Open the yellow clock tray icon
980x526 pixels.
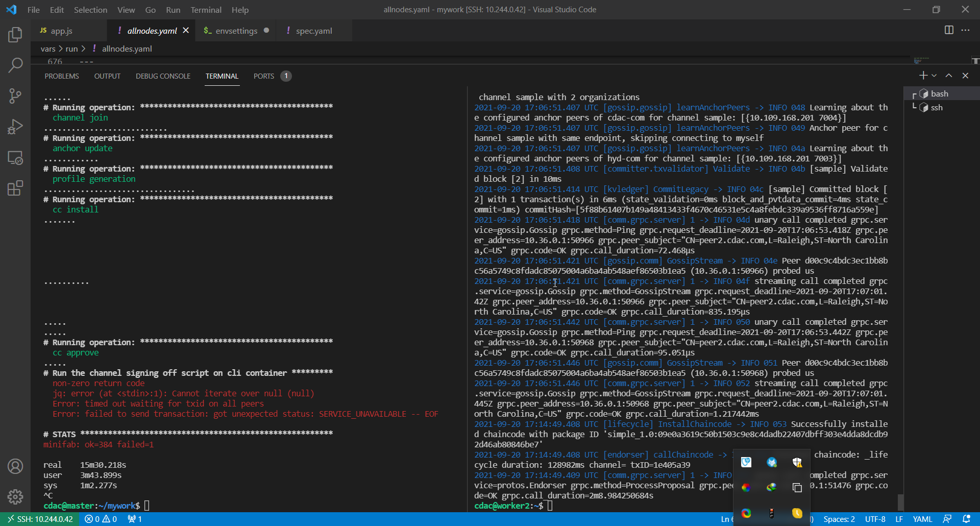pos(797,513)
